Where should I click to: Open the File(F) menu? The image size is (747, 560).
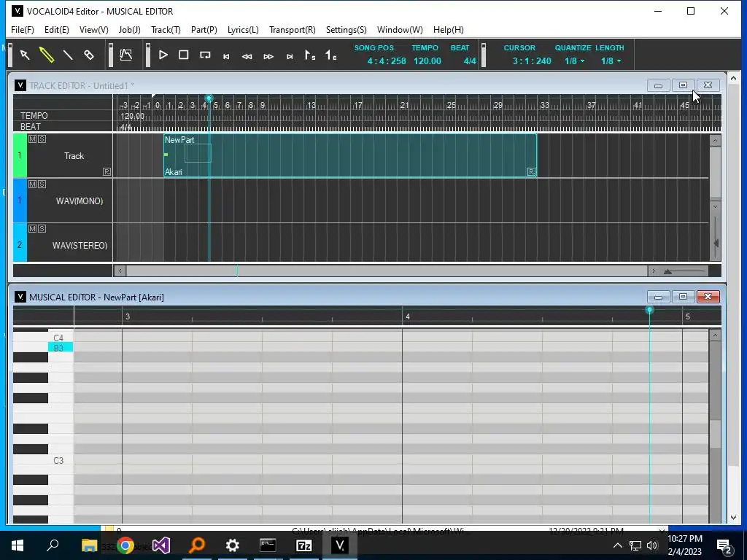click(23, 29)
